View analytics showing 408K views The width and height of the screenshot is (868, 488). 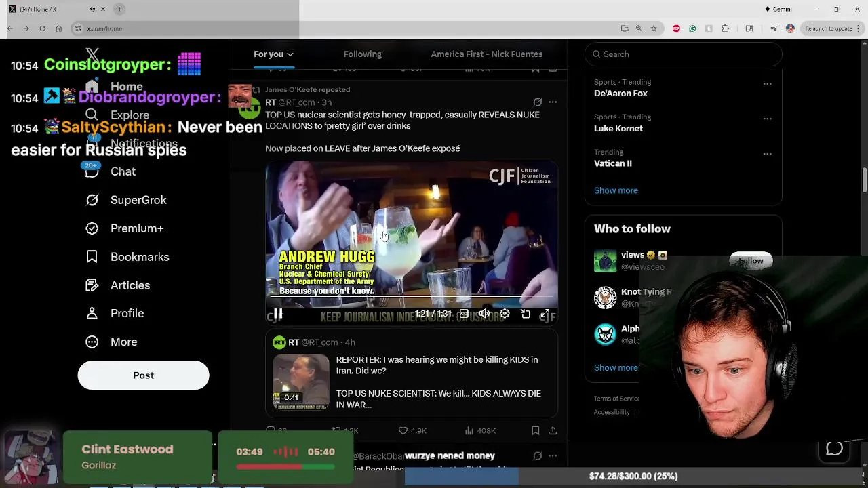point(480,430)
